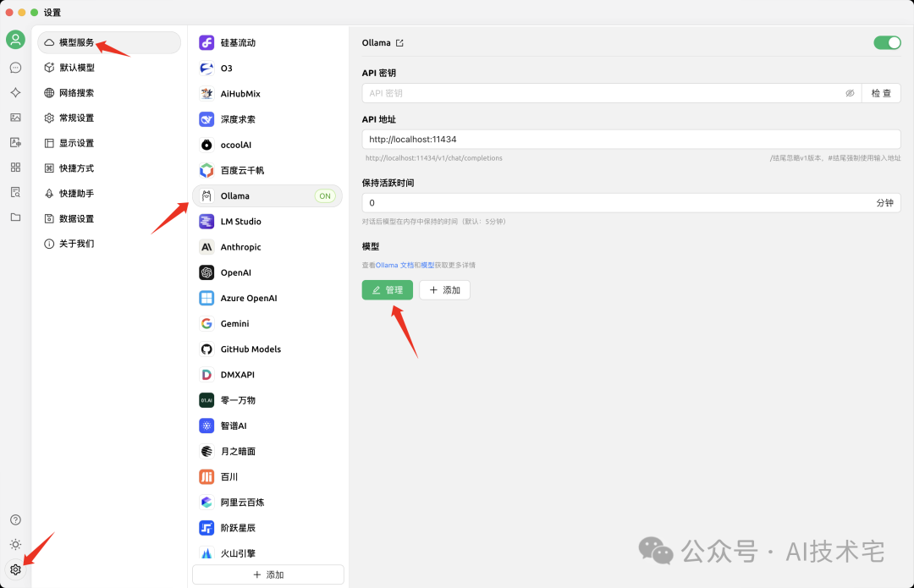
Task: Select the DMXAPI provider icon
Action: click(206, 375)
